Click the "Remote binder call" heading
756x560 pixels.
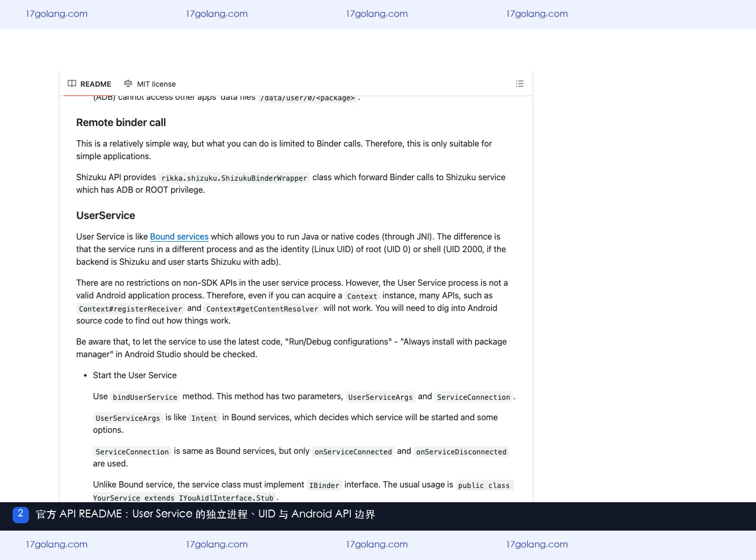(x=121, y=122)
